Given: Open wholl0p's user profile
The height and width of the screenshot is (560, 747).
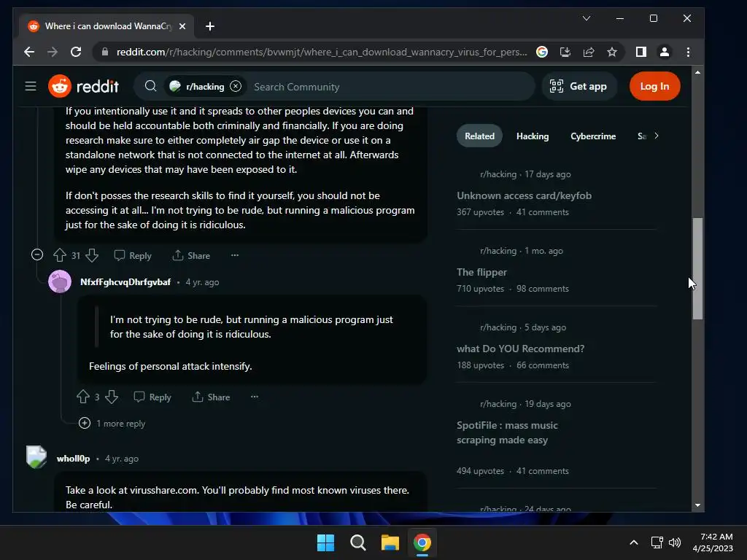Looking at the screenshot, I should [74, 459].
